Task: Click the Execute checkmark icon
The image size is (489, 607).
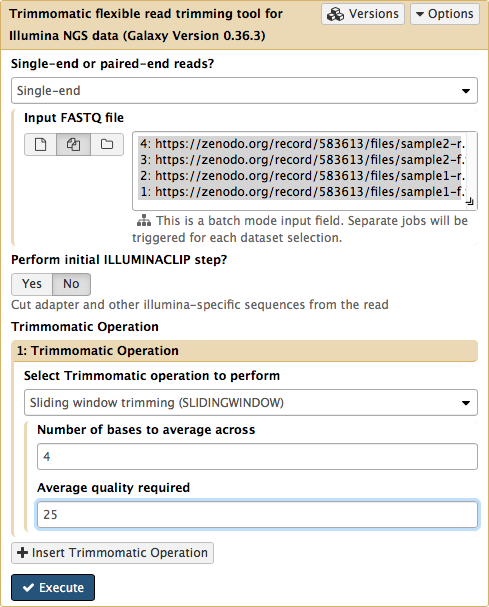Action: (28, 588)
